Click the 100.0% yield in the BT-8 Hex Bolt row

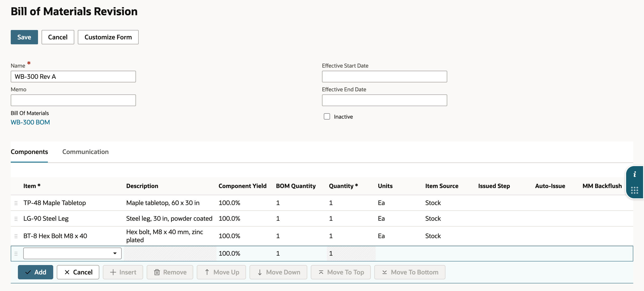(229, 236)
